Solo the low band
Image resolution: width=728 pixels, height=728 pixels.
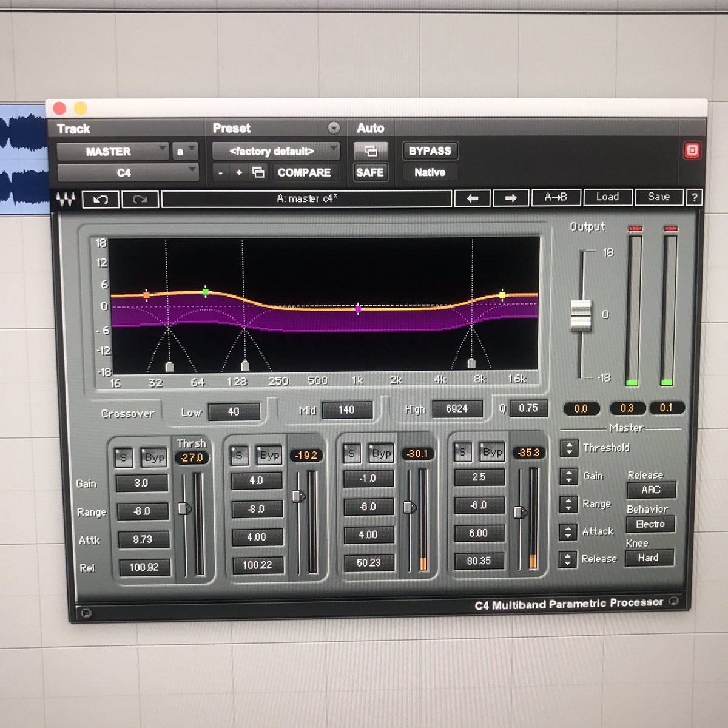pos(124,457)
